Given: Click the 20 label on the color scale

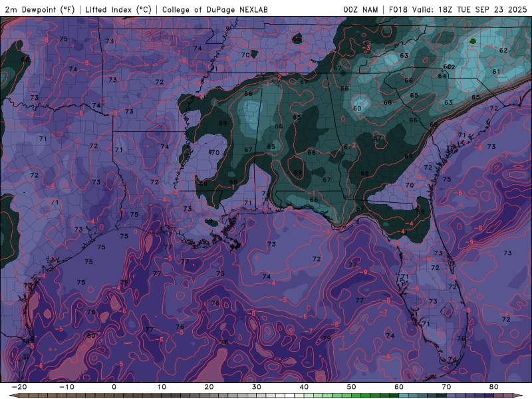Looking at the screenshot, I should (209, 387).
